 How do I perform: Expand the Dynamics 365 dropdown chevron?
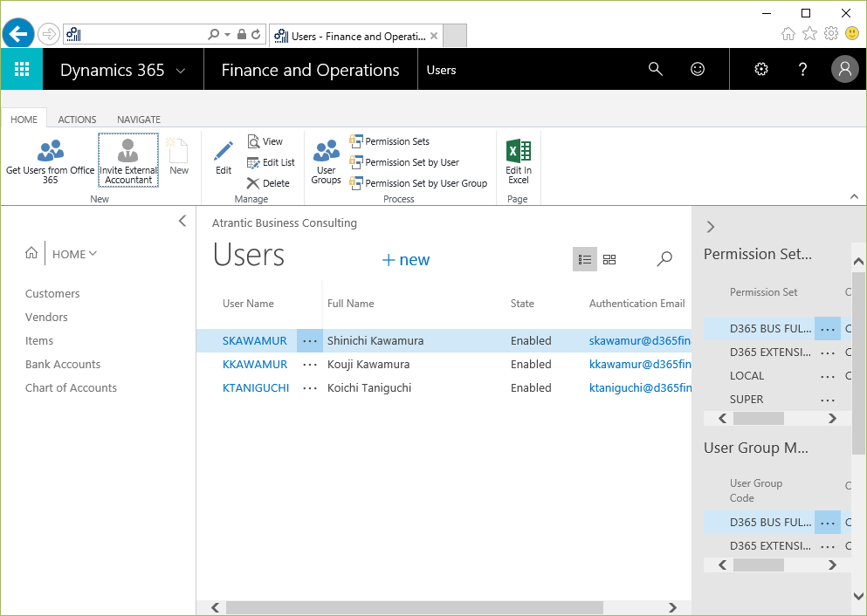click(x=180, y=71)
